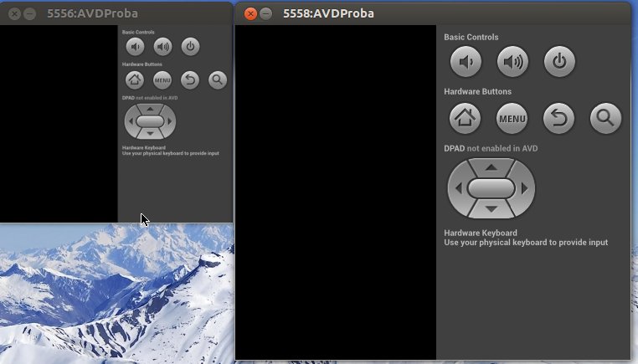Click DPAD up arrow in the 5556 emulator
638x364 pixels.
click(x=150, y=109)
